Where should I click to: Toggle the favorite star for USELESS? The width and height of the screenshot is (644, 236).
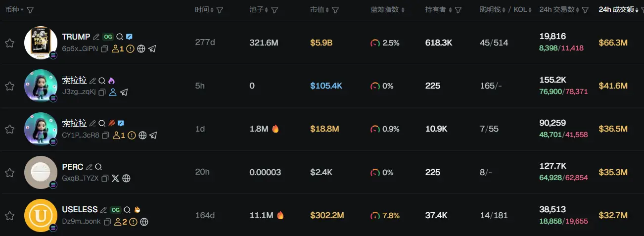click(9, 216)
